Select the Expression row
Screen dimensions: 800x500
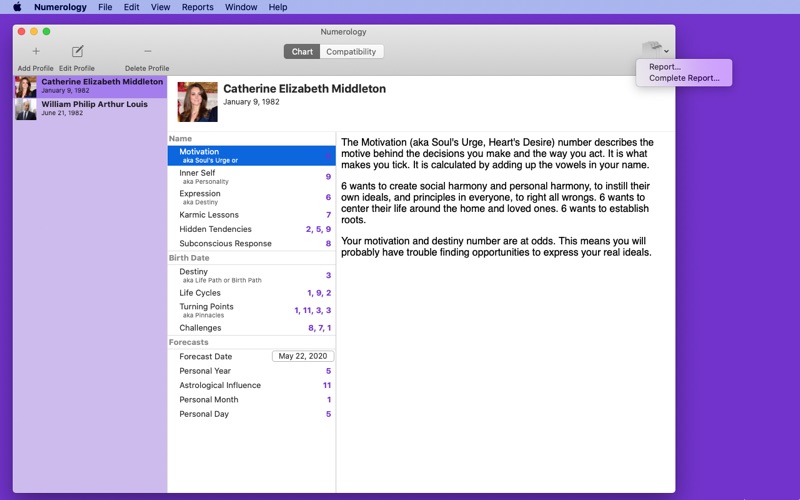tap(252, 197)
